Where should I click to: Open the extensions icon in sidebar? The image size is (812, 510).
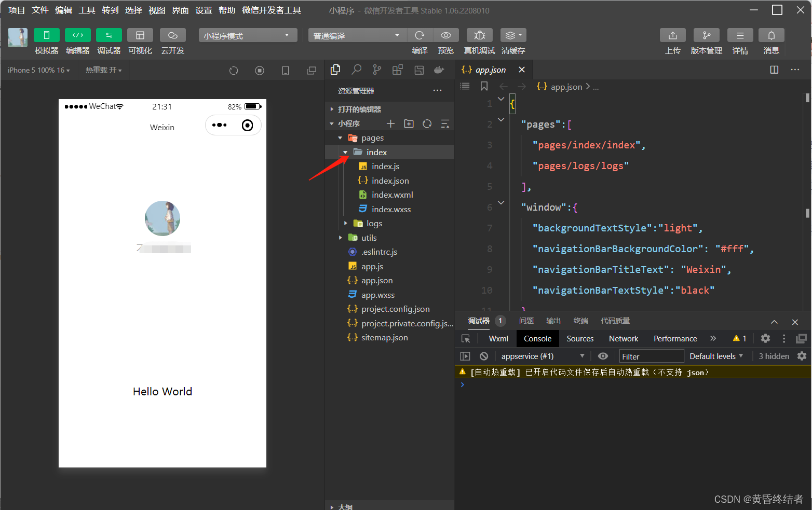(398, 70)
